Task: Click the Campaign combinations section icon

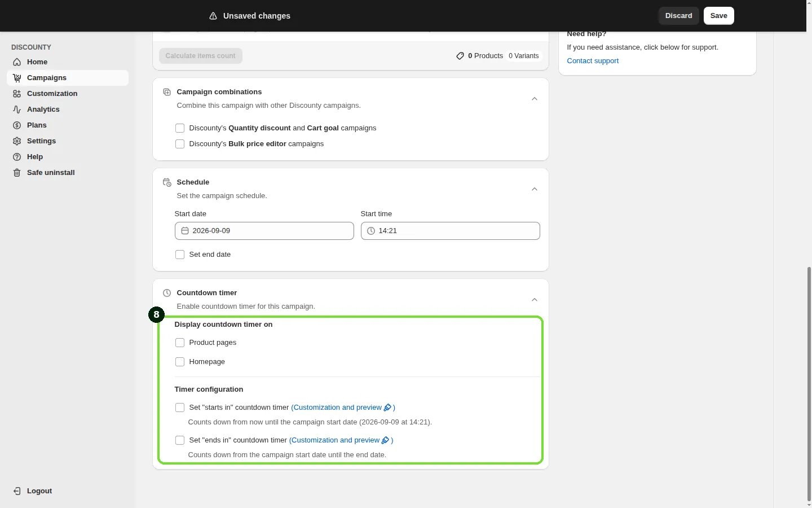Action: tap(167, 92)
